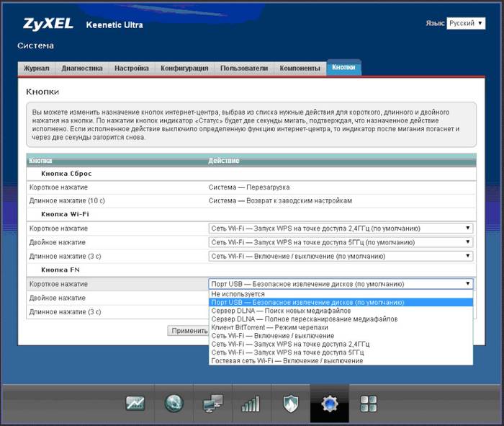Click the ZyXEL logo
Image resolution: width=504 pixels, height=426 pixels.
(x=48, y=24)
